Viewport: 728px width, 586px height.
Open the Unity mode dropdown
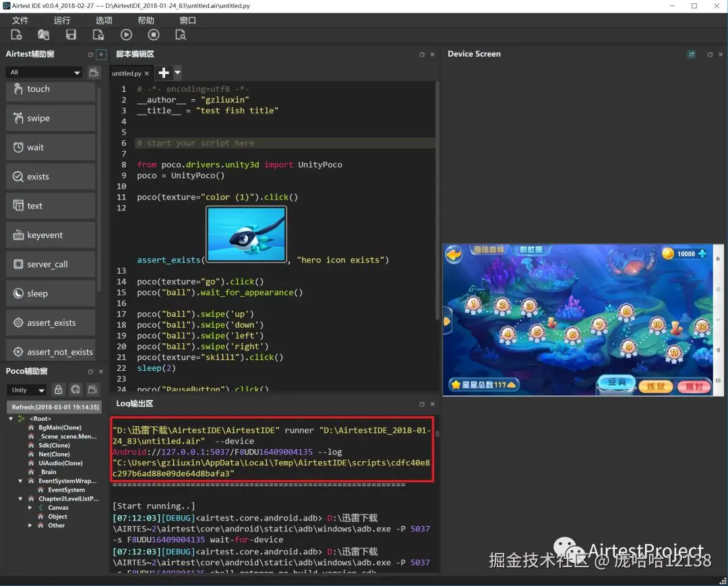click(x=27, y=390)
